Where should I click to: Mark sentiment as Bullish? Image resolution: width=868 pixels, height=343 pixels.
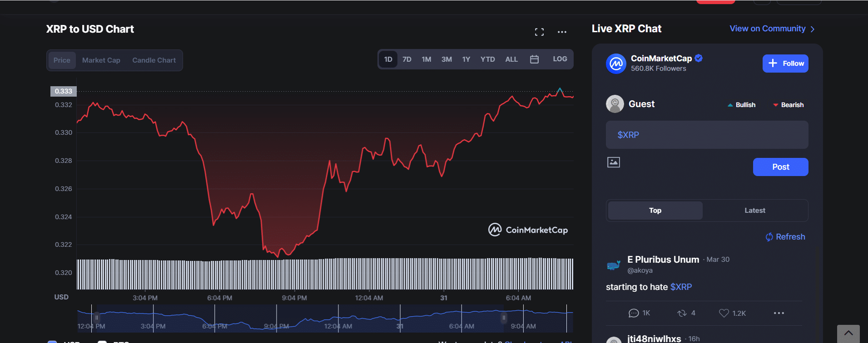pyautogui.click(x=741, y=105)
